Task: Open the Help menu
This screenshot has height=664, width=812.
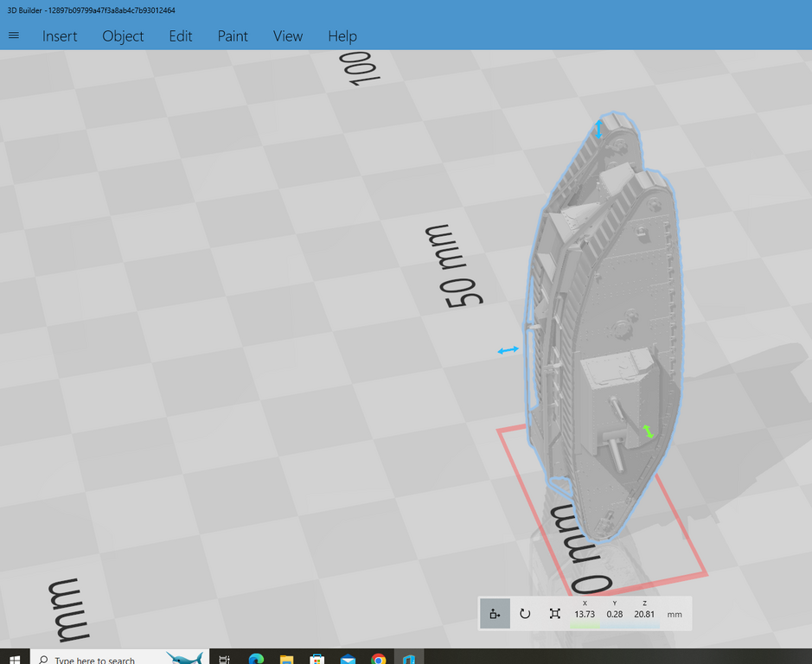Action: pos(342,36)
